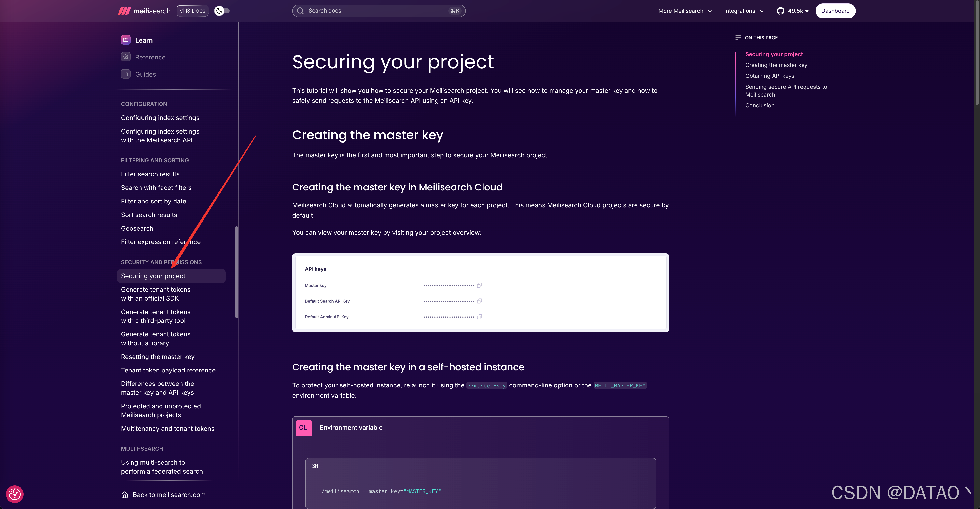Open the v1.13 Docs version selector
The image size is (980, 509).
(192, 11)
